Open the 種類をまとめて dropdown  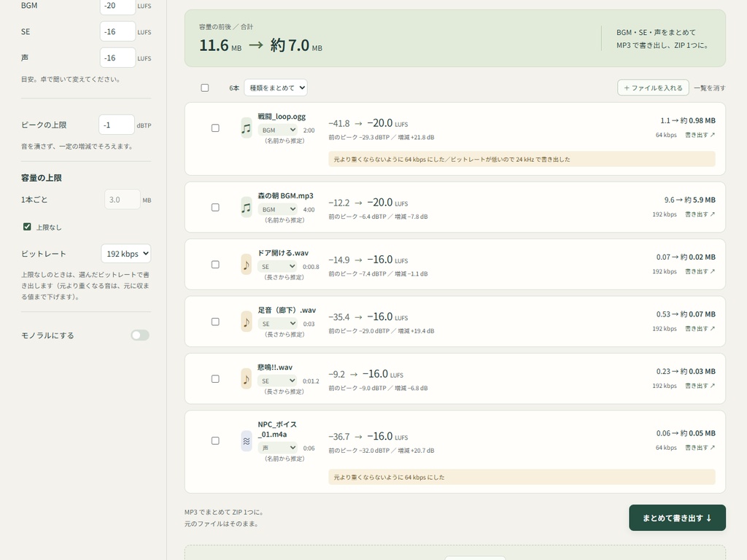tap(276, 87)
